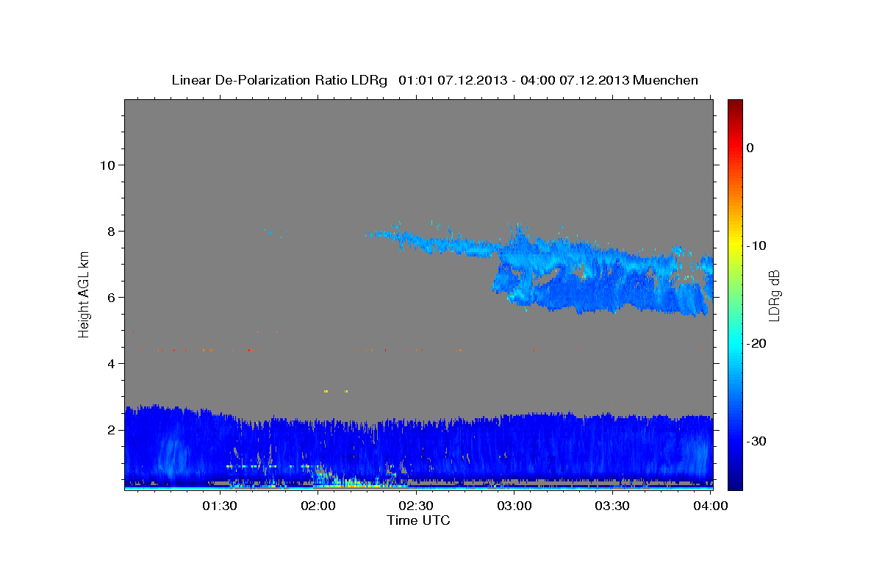Click the height tick label 6

(x=112, y=297)
